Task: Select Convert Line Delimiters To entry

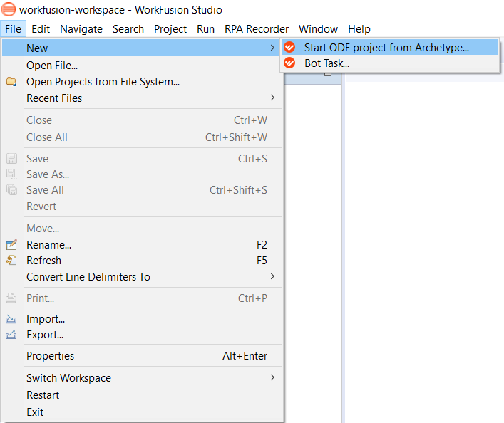Action: pyautogui.click(x=141, y=276)
